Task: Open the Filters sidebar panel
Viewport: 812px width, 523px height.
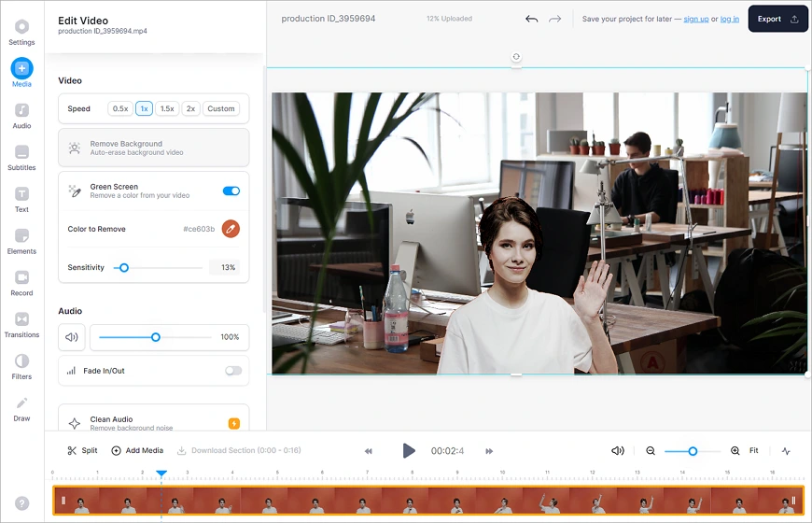Action: click(x=21, y=367)
